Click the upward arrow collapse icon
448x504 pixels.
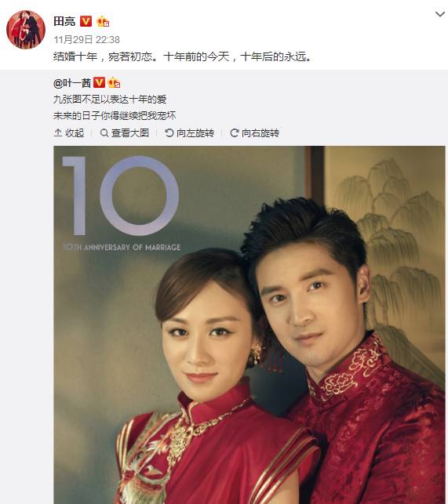pyautogui.click(x=58, y=132)
